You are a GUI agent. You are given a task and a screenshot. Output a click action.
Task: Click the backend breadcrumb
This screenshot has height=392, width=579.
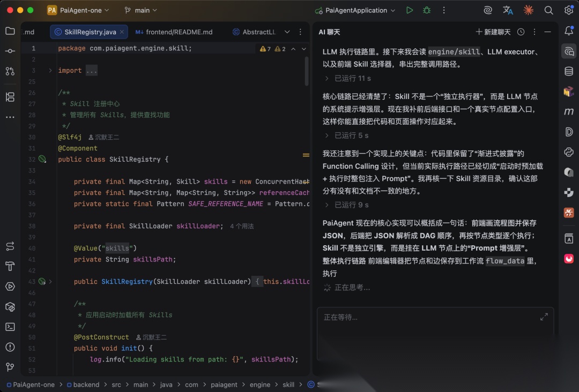click(83, 385)
